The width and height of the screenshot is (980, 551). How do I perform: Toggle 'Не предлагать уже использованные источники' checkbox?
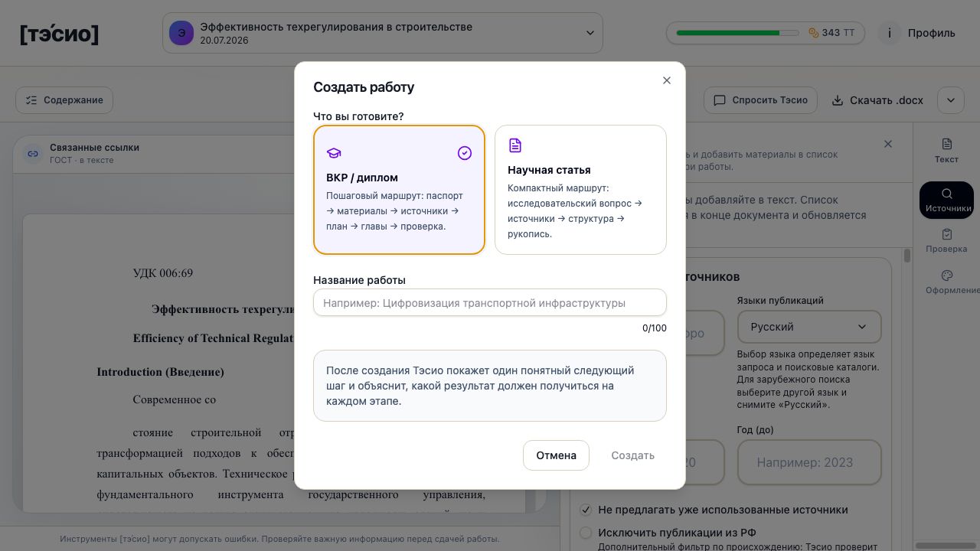point(586,510)
